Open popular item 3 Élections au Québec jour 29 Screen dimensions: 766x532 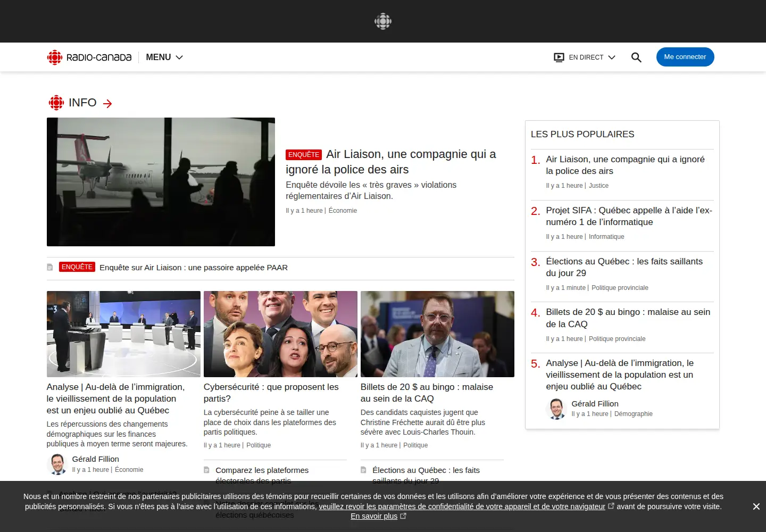click(624, 267)
